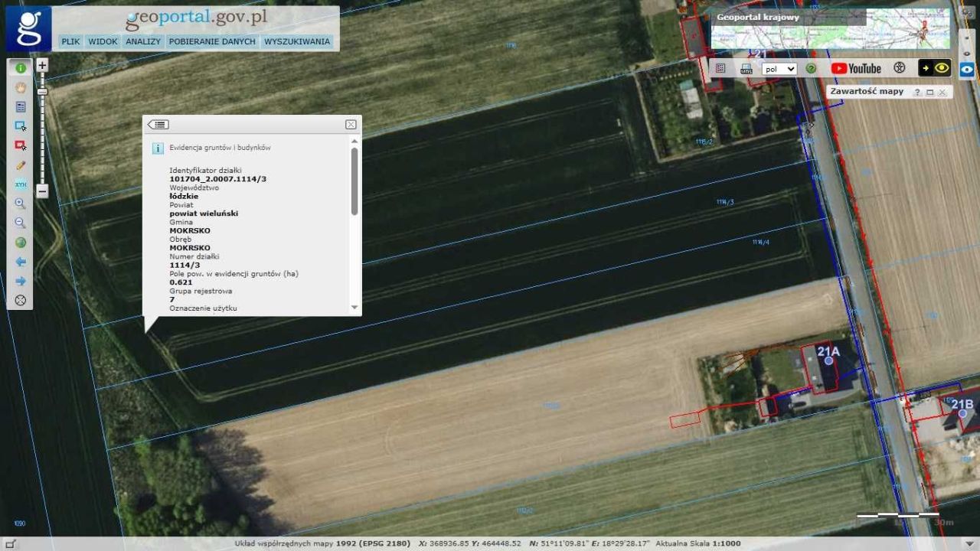This screenshot has height=551, width=980.
Task: Go to next map view arrow
Action: 21,281
